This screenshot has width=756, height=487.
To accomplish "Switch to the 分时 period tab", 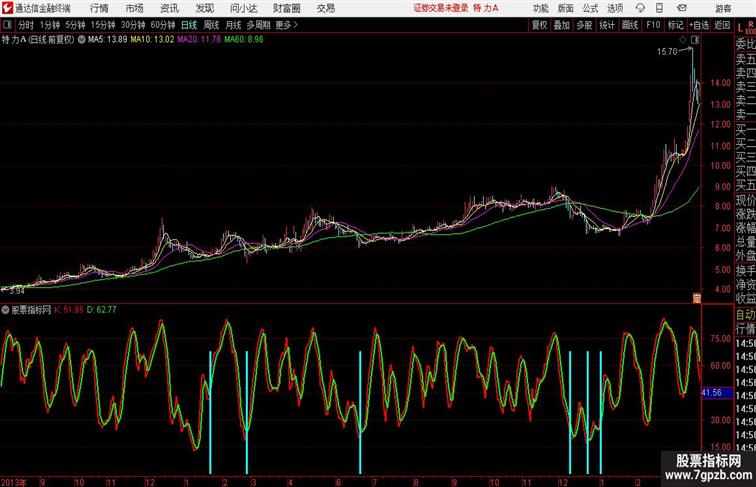I will [26, 25].
